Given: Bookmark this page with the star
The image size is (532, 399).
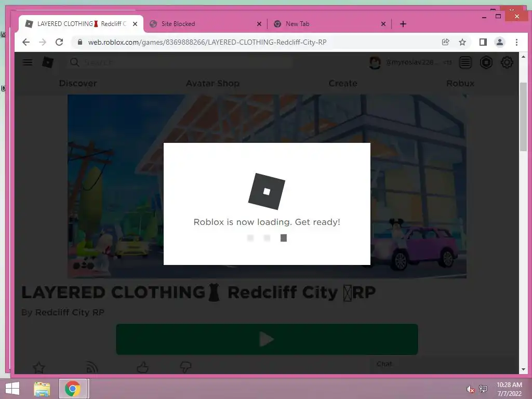Looking at the screenshot, I should tap(462, 42).
